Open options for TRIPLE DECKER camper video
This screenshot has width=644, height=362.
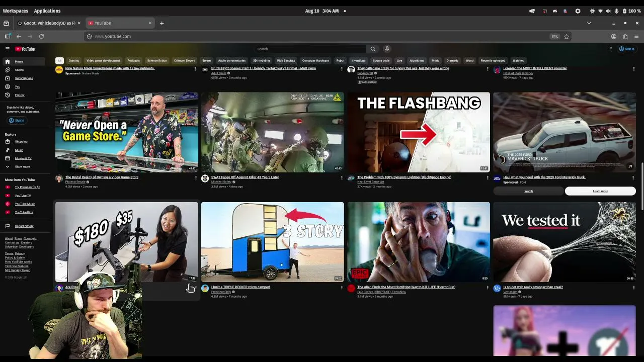click(342, 288)
